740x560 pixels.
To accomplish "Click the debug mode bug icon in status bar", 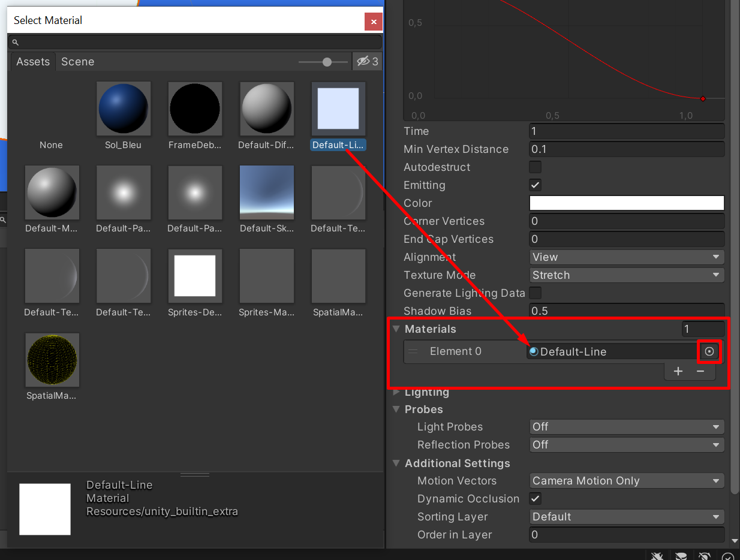I will (x=658, y=556).
